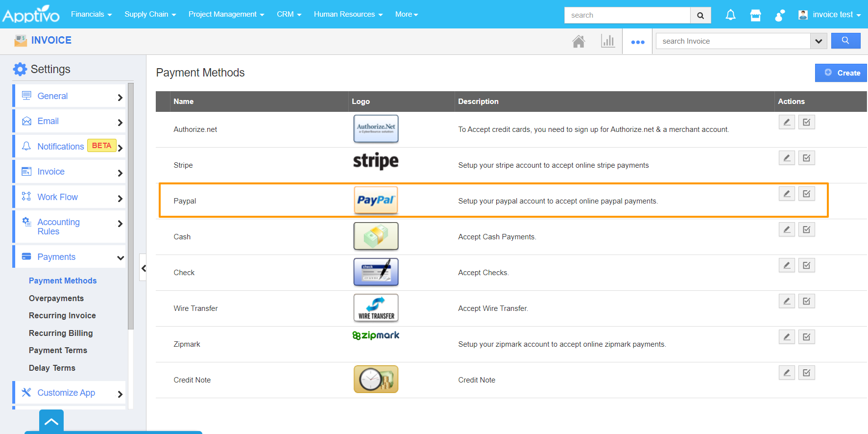Go to Invoice home icon
The height and width of the screenshot is (434, 868).
[579, 41]
